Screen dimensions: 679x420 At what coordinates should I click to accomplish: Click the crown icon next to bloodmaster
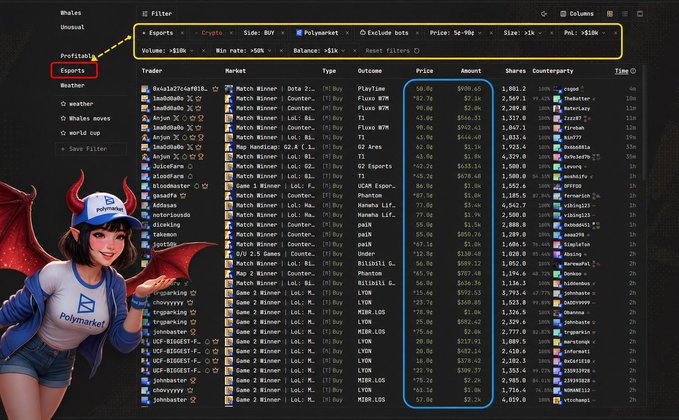pos(205,186)
